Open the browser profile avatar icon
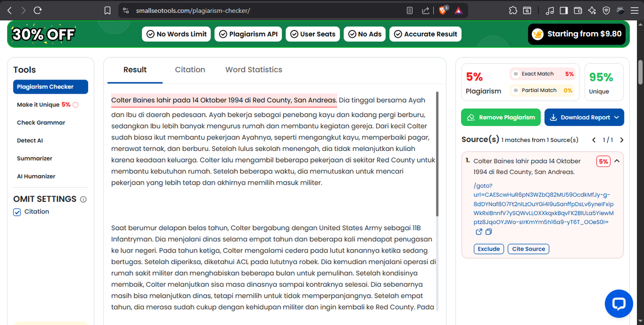Viewport: 644px width, 325px height. 620,10
